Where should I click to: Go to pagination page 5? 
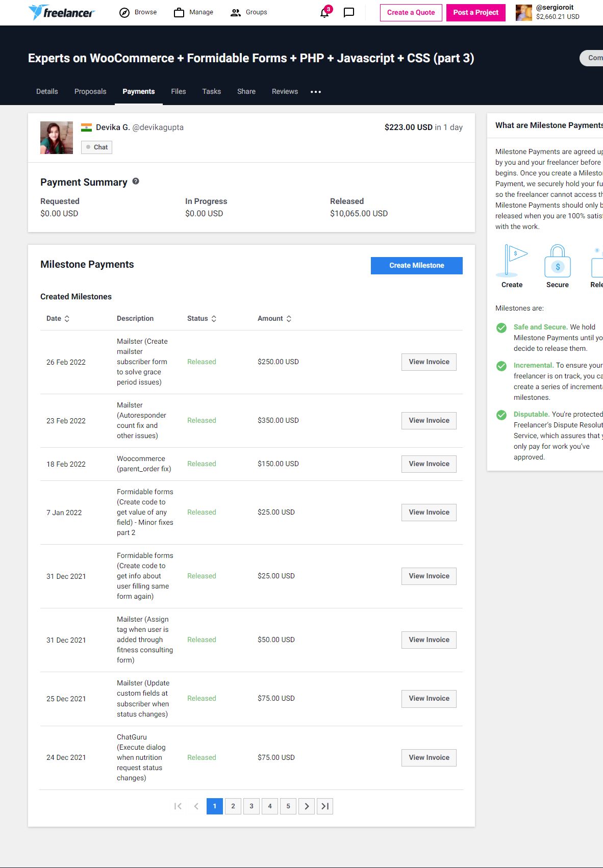288,806
